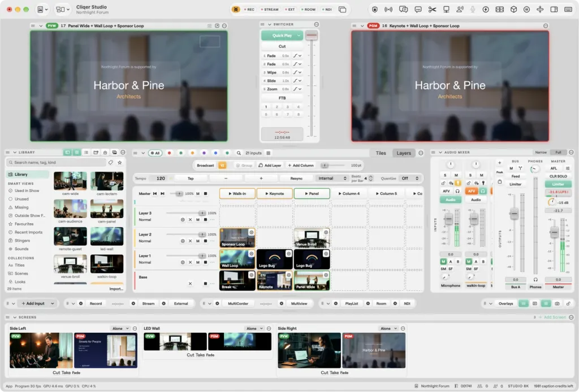Viewport: 579px width, 392px height.
Task: Open the gear beside the Stream button
Action: pyautogui.click(x=133, y=303)
